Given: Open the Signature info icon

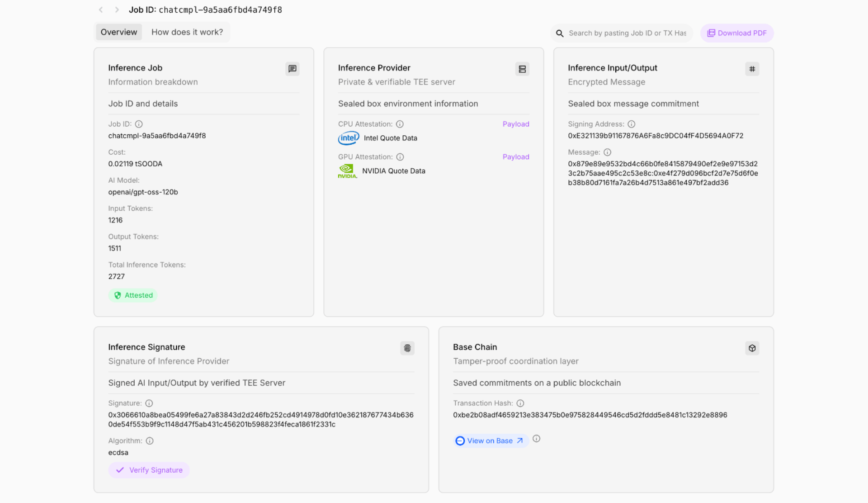Looking at the screenshot, I should pos(149,403).
